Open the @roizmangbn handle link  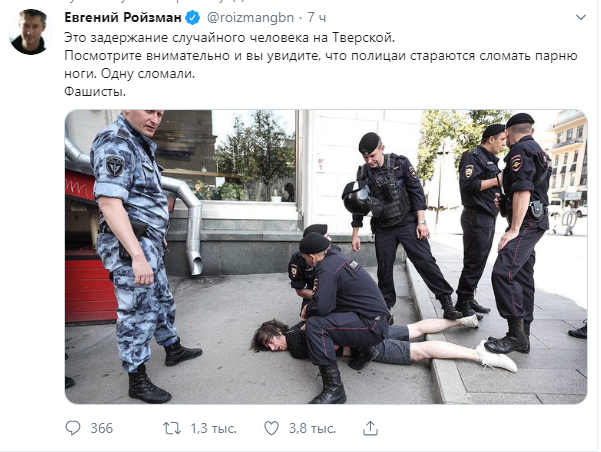[x=251, y=18]
